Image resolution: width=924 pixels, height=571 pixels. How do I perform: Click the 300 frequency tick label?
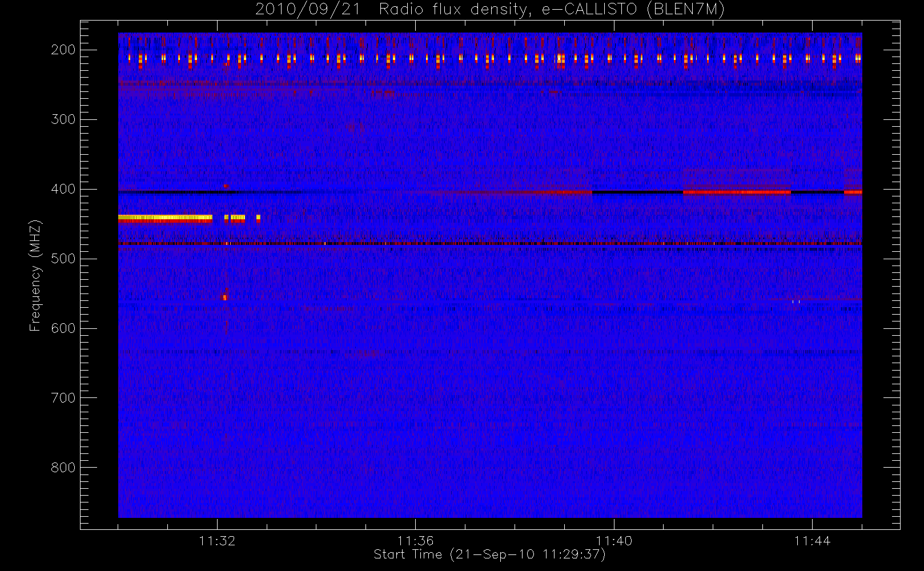point(63,119)
